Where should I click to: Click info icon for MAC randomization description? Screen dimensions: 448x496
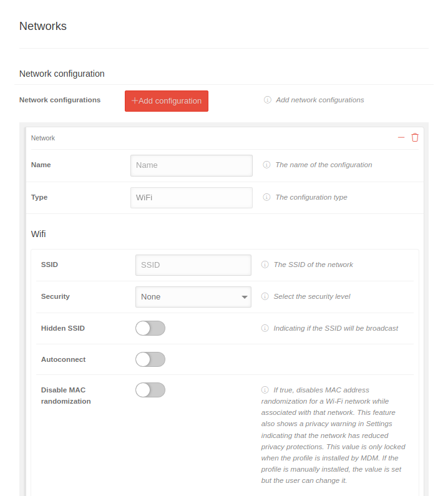click(265, 390)
